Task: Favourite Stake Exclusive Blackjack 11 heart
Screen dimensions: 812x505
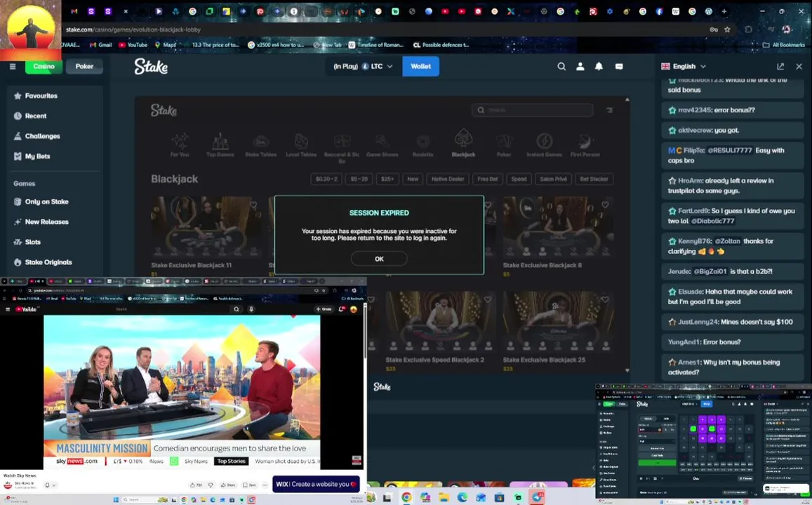Action: pos(253,205)
